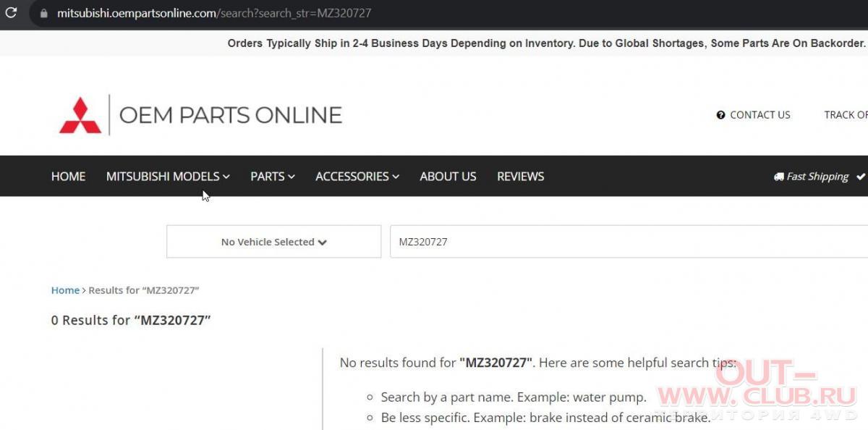Click the Fast Shipping truck icon
Screen dimensions: 868x430
778,176
